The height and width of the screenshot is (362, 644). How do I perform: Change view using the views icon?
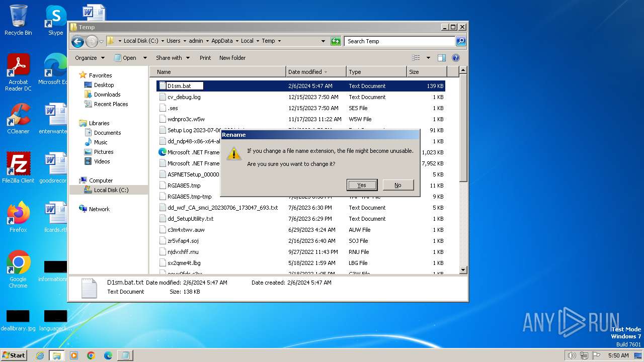click(x=416, y=58)
